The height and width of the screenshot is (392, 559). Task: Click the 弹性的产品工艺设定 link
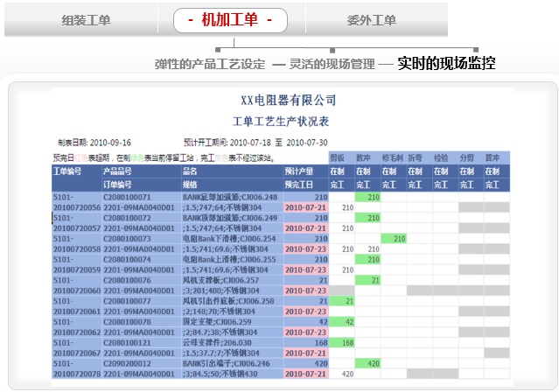[209, 64]
